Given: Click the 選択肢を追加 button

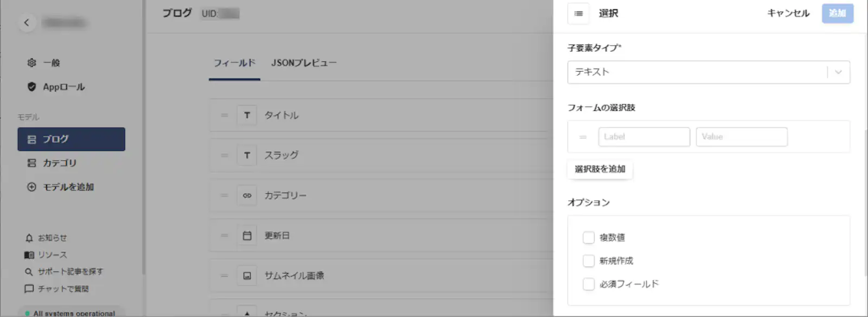Looking at the screenshot, I should point(600,169).
